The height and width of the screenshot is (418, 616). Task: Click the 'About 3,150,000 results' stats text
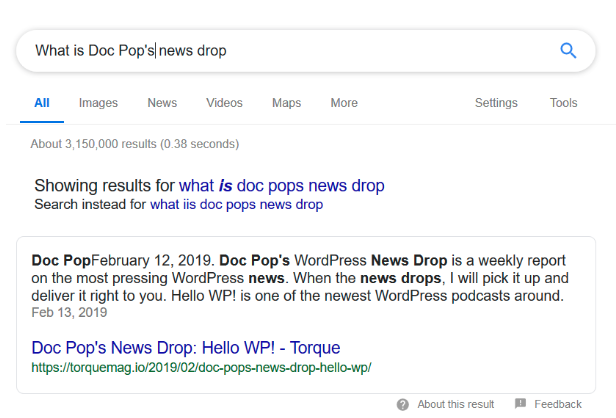(134, 144)
